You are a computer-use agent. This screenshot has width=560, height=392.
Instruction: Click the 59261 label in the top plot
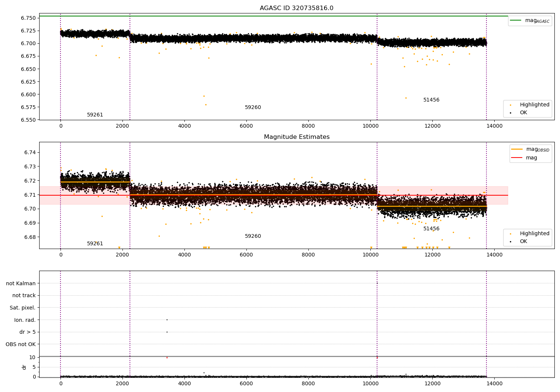pyautogui.click(x=95, y=115)
